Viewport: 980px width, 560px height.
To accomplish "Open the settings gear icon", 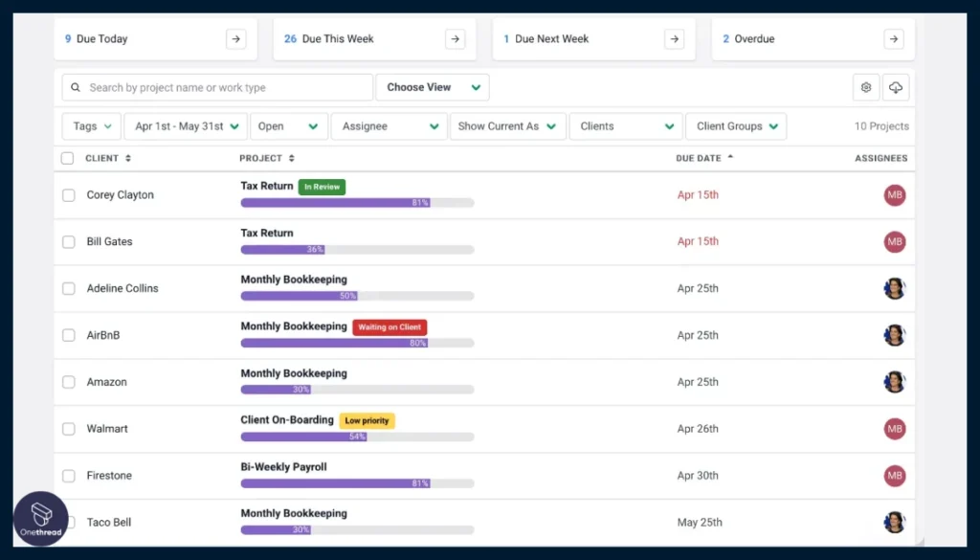I will coord(866,87).
